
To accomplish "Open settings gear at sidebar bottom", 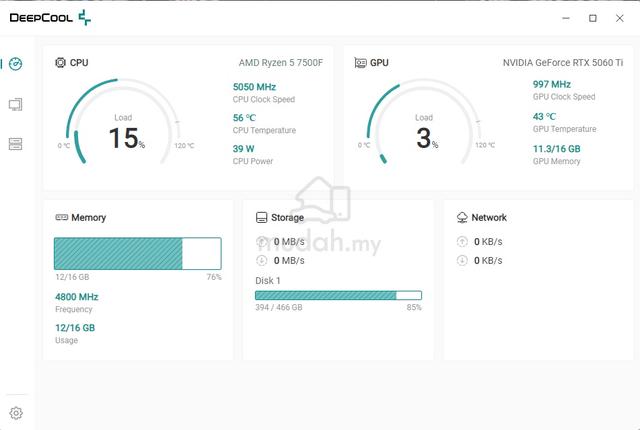I will 16,413.
